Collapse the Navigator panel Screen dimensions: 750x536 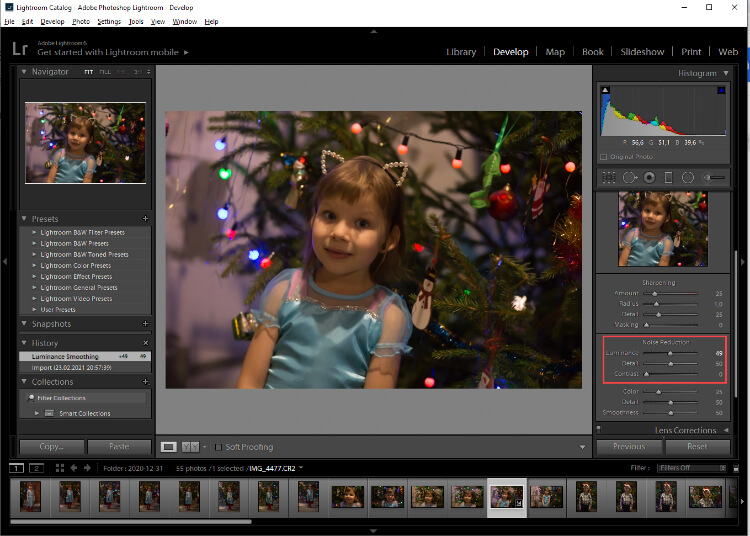coord(24,71)
